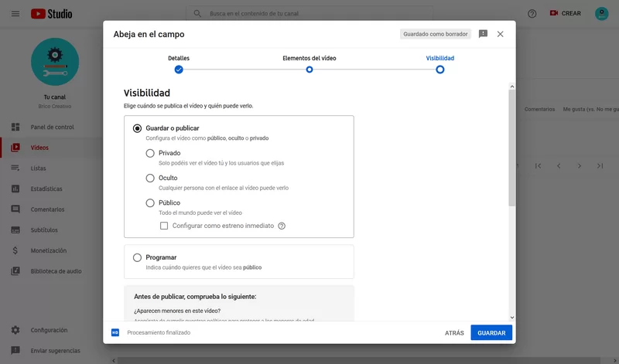Screen dimensions: 619x364
Task: Go to last page of video table
Action: click(x=600, y=166)
